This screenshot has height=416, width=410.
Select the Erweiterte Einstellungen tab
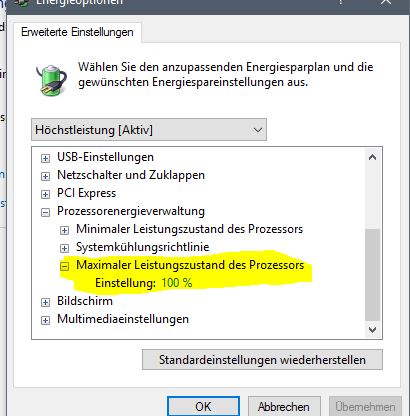(77, 32)
